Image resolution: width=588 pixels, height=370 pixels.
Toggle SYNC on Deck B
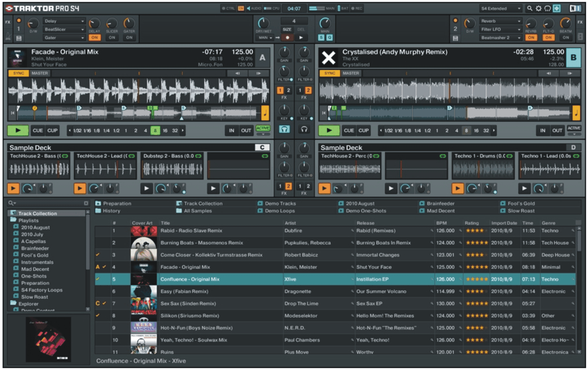coord(330,74)
